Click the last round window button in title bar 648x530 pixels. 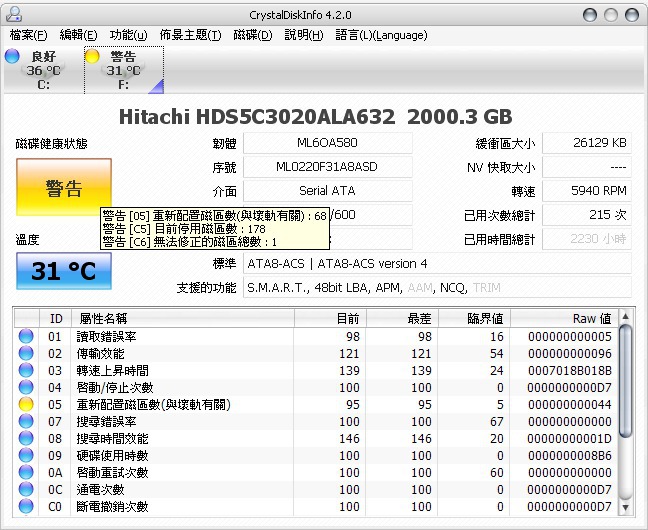632,15
